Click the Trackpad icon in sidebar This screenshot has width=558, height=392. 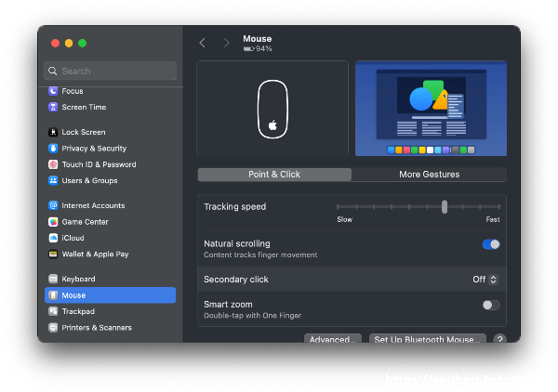point(53,311)
